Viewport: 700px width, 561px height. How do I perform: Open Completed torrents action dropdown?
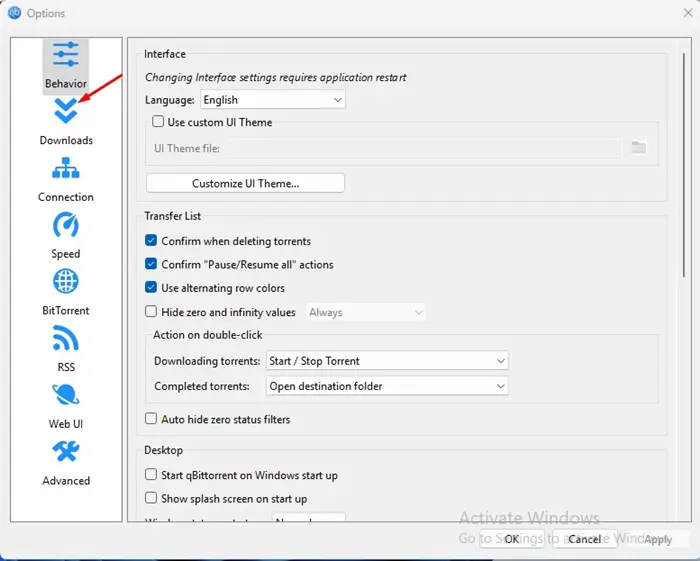coord(387,386)
